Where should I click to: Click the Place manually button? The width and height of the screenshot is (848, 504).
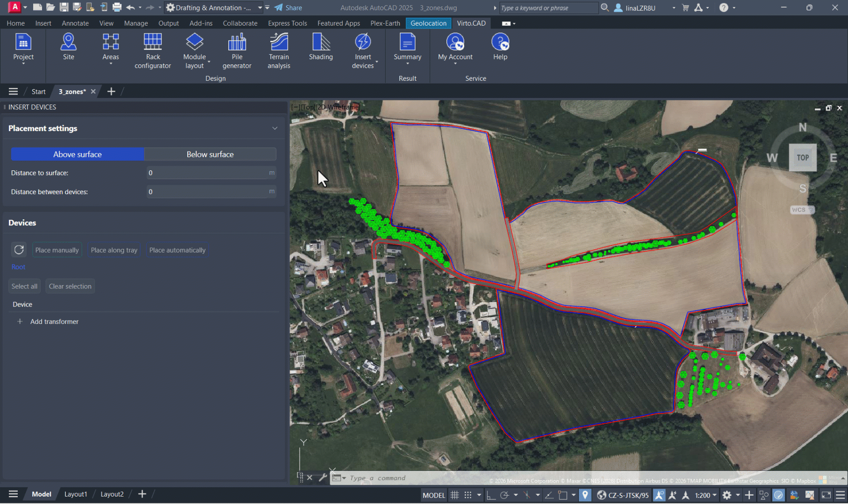coord(57,250)
